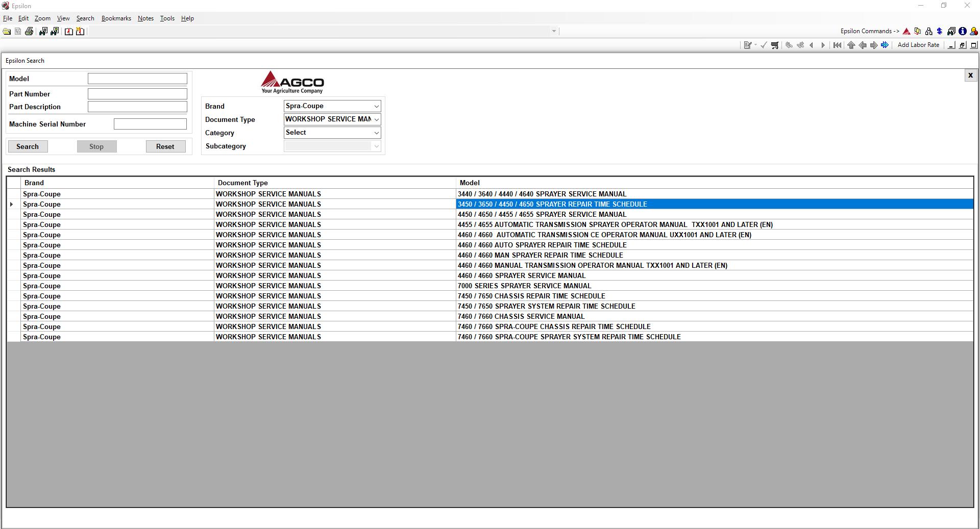Click the gray left arrow navigation icon
The width and height of the screenshot is (980, 529).
pyautogui.click(x=862, y=45)
